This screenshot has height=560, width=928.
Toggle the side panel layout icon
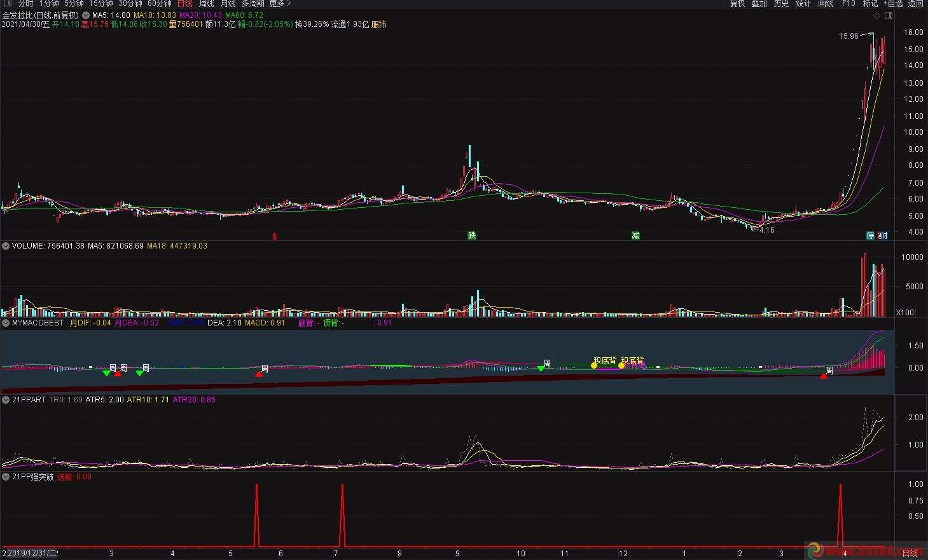coord(889,15)
